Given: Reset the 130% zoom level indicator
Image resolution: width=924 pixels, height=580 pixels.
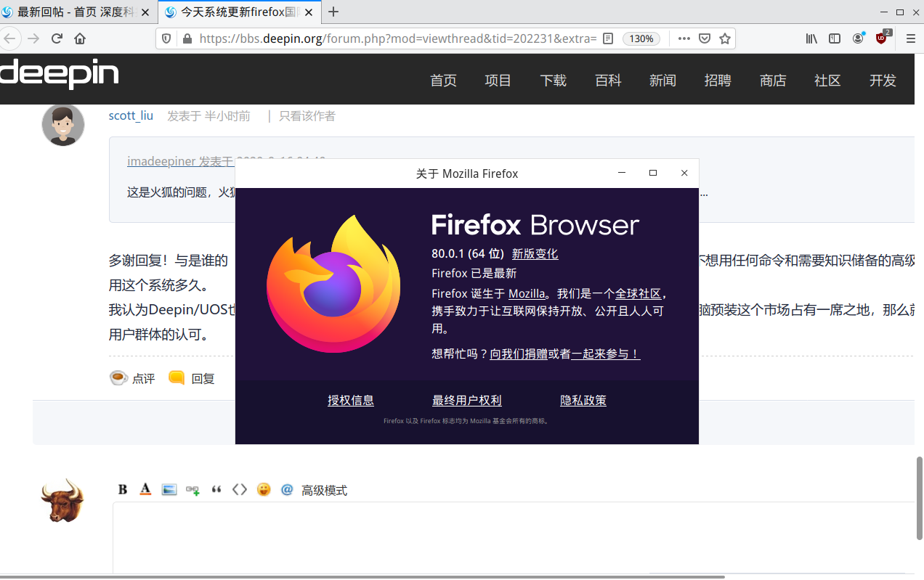Looking at the screenshot, I should click(x=641, y=38).
